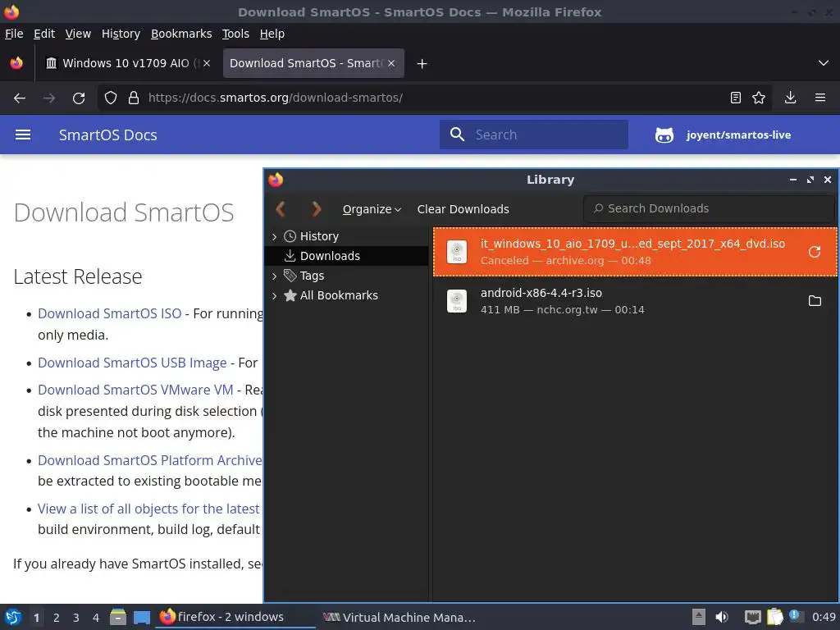Screen dimensions: 840x630
Task: Open SmartOS Docs navigation drawer icon
Action: pos(22,135)
